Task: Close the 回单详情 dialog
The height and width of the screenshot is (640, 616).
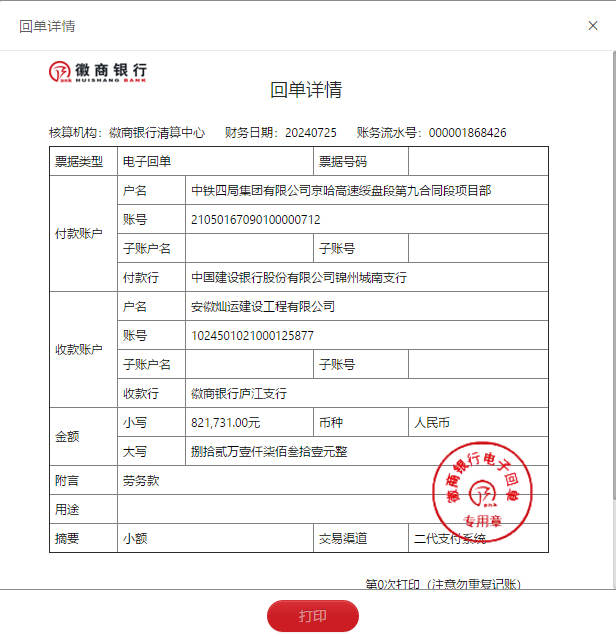Action: (592, 26)
